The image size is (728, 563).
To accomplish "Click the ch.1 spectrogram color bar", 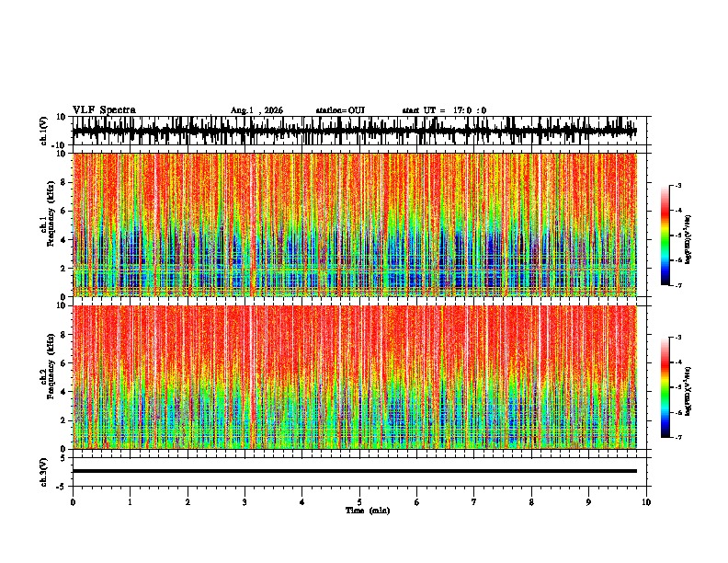I will [665, 236].
